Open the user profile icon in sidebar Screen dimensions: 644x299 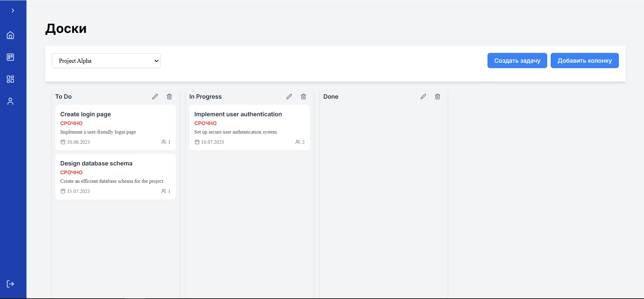pyautogui.click(x=11, y=101)
